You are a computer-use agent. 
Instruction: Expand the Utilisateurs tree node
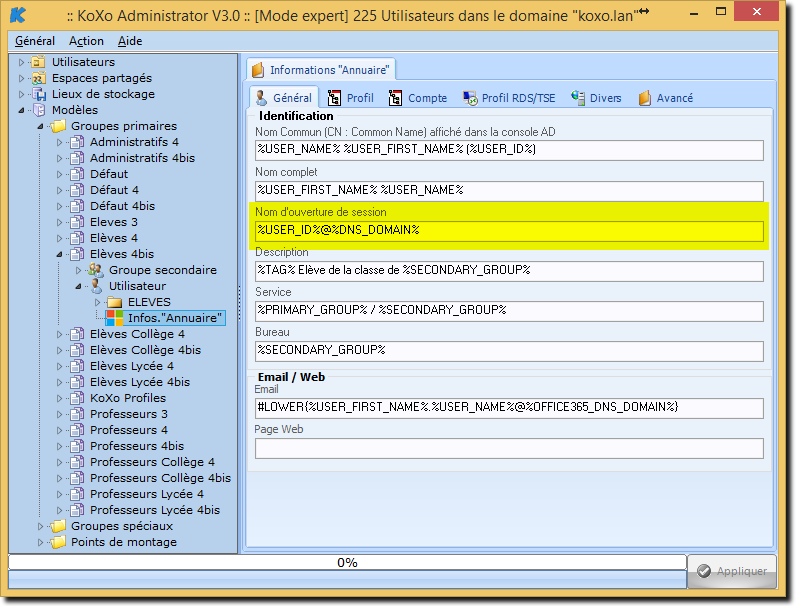coord(21,62)
